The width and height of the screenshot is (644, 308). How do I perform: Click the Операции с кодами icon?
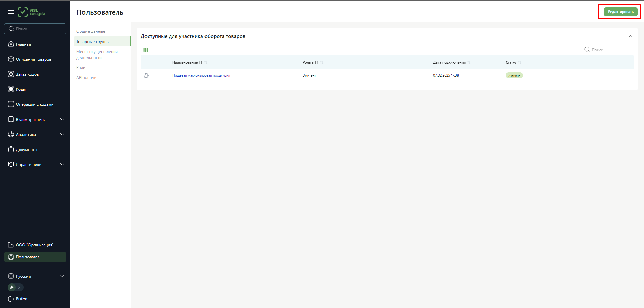11,104
